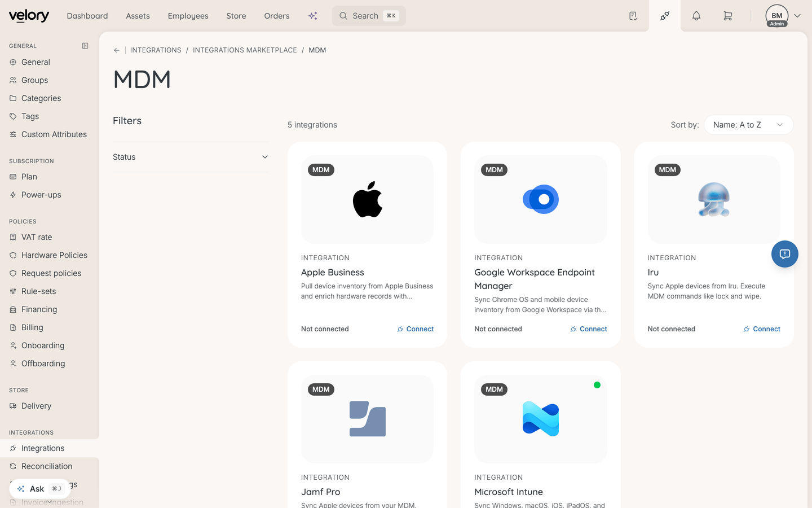Screen dimensions: 812x508
Task: Click the Apple Business logo thumbnail
Action: (368, 199)
